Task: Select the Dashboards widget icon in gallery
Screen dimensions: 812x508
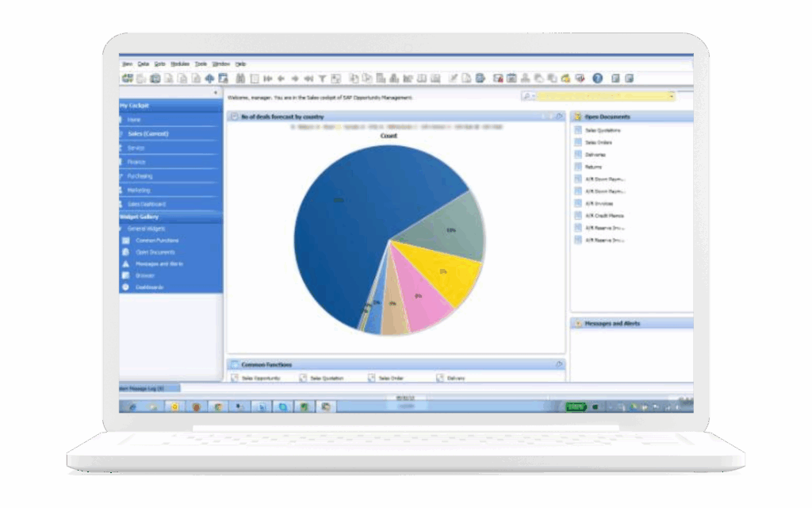Action: [125, 287]
